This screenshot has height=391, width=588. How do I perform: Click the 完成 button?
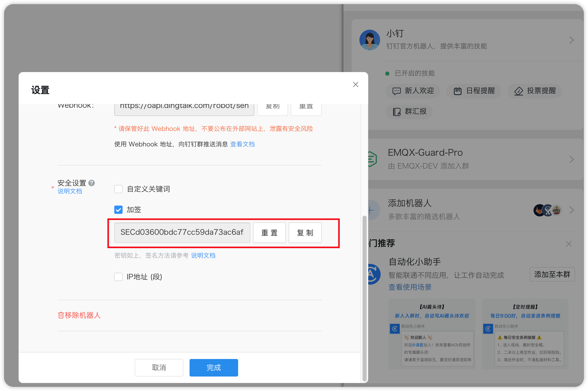214,367
